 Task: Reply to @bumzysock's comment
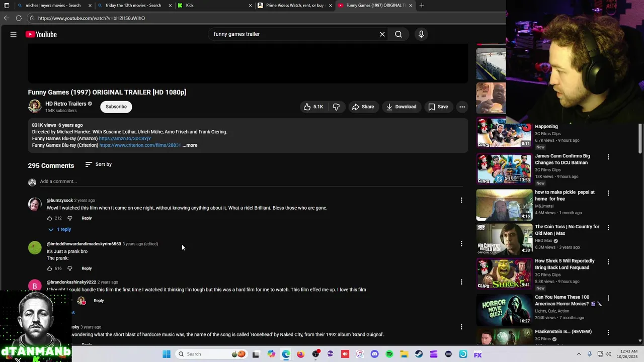(x=87, y=218)
